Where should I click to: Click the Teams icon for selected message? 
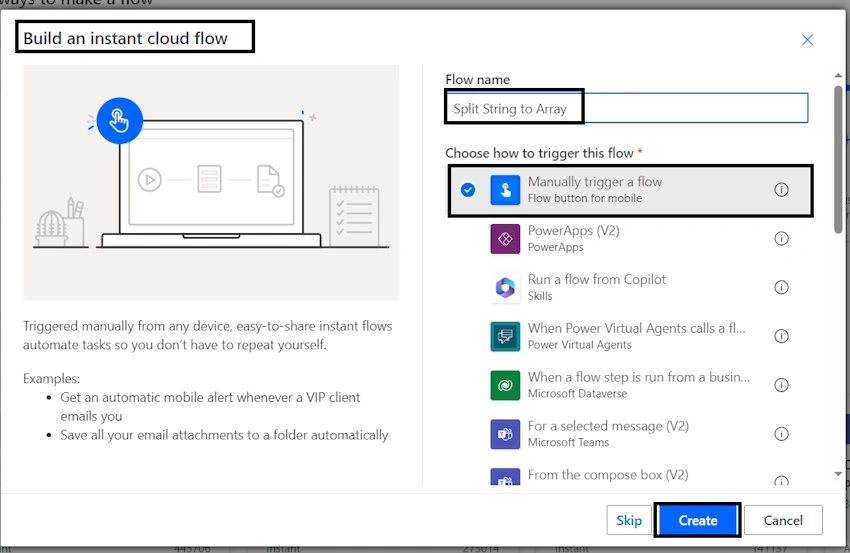505,434
